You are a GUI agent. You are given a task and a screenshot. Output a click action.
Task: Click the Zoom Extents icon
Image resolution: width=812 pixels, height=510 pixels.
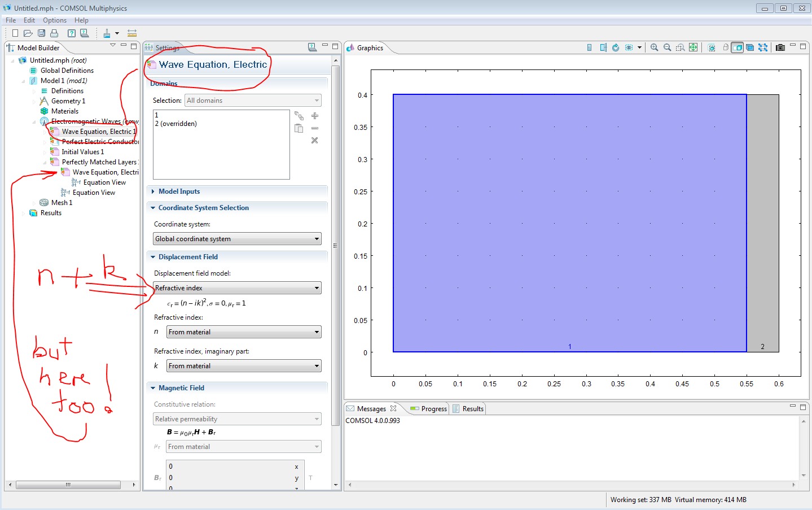click(x=693, y=48)
